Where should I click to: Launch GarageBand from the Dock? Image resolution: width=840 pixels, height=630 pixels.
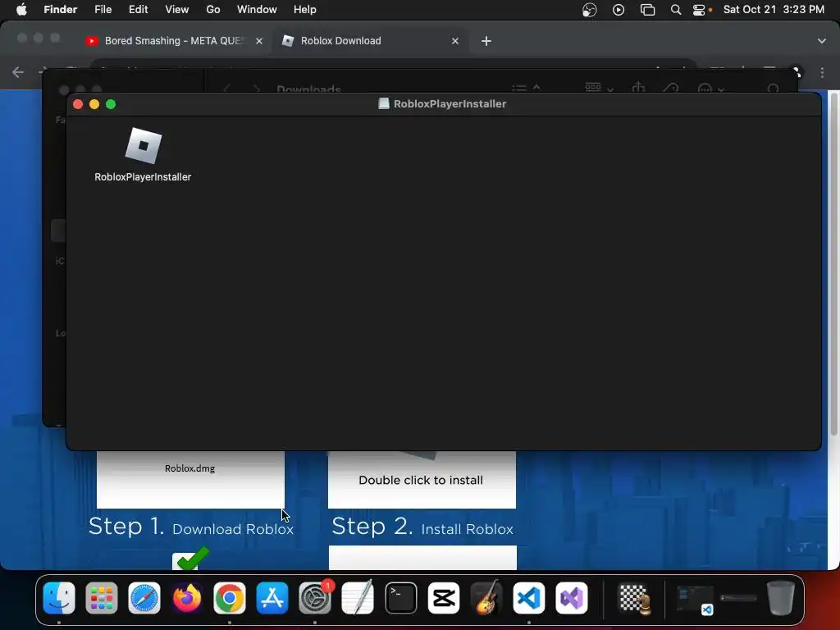point(486,598)
